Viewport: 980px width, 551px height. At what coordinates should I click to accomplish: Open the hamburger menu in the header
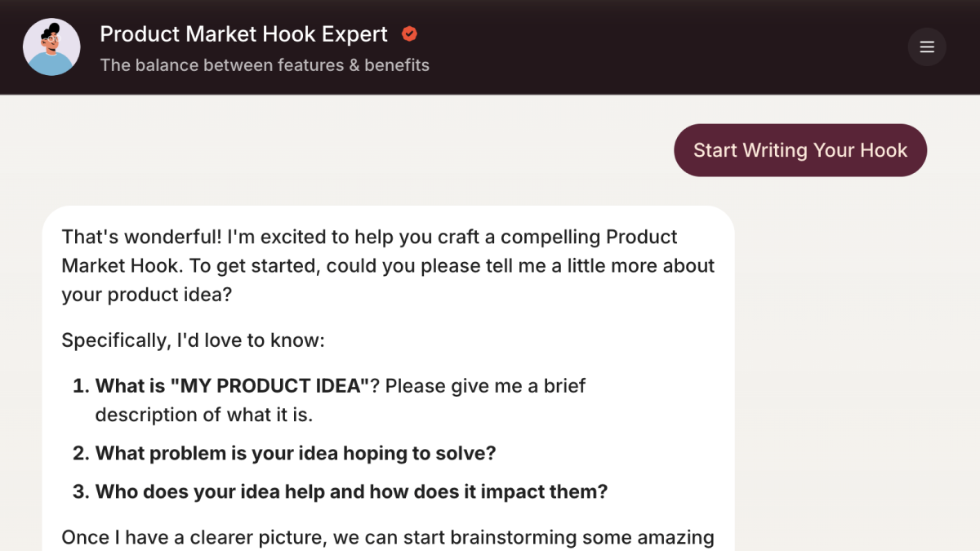[x=927, y=47]
